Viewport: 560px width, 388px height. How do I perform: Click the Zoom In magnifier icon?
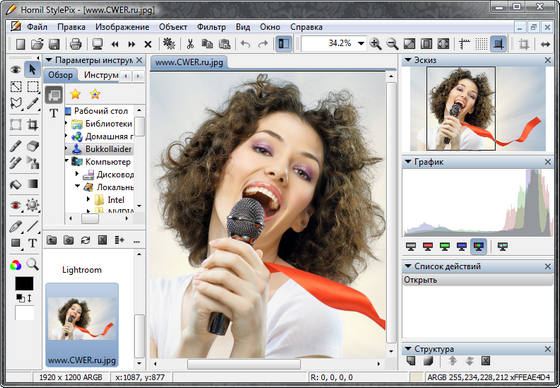click(x=375, y=44)
